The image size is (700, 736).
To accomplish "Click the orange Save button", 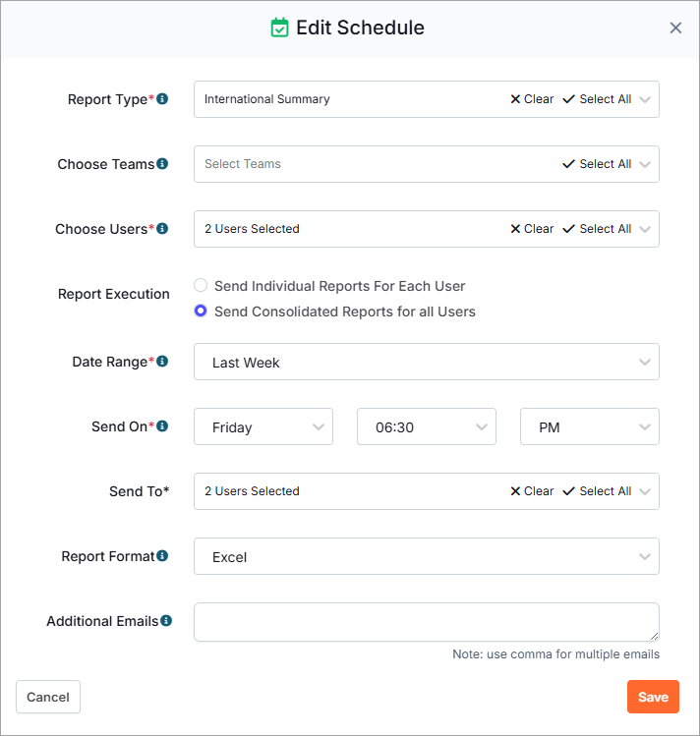I will [x=653, y=697].
